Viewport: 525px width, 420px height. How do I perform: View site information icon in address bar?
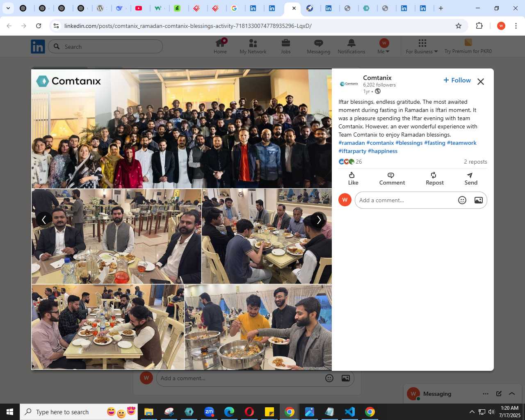56,26
